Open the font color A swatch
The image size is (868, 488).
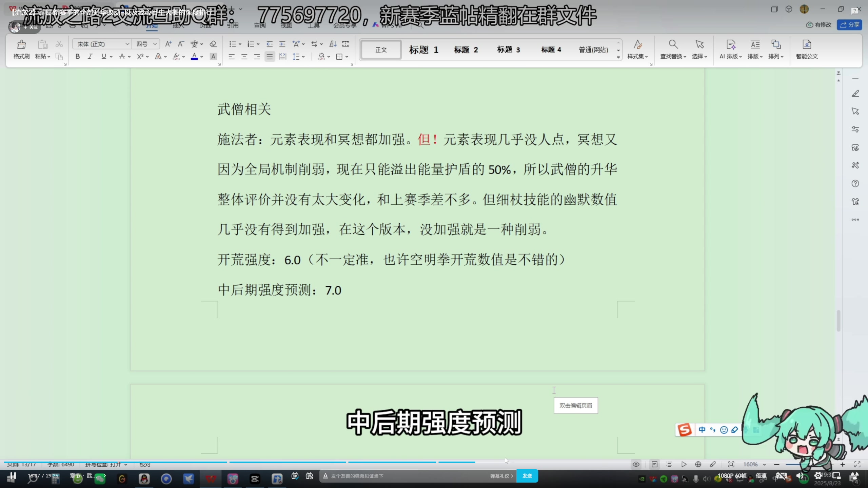click(x=194, y=57)
